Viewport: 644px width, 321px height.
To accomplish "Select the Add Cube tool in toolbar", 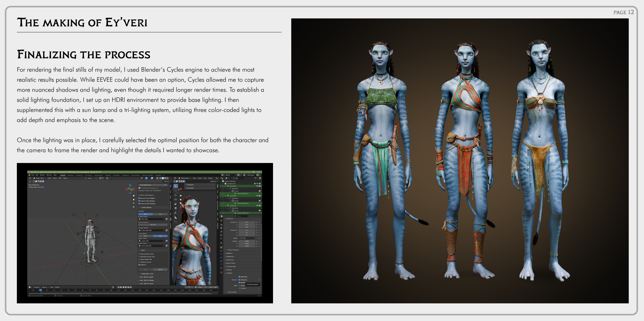I will [176, 222].
